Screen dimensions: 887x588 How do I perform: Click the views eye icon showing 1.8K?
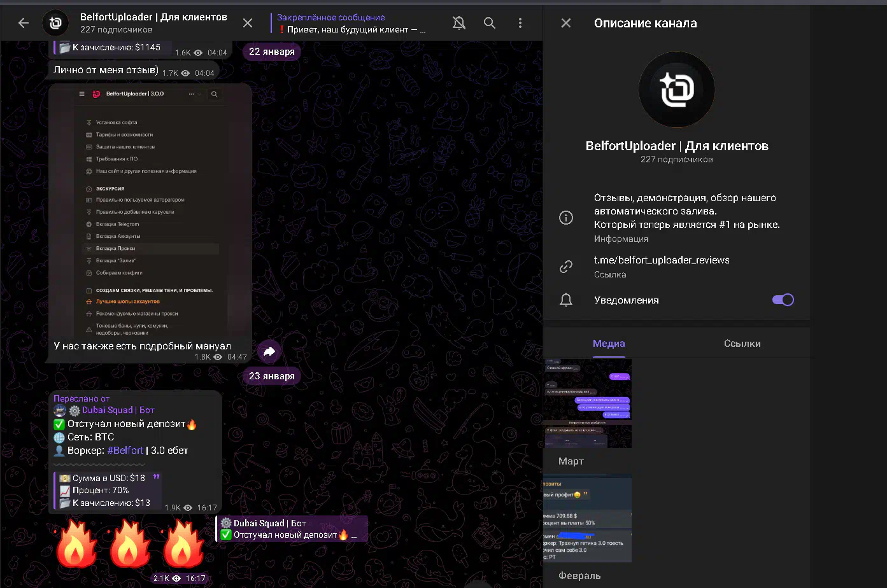pyautogui.click(x=218, y=357)
